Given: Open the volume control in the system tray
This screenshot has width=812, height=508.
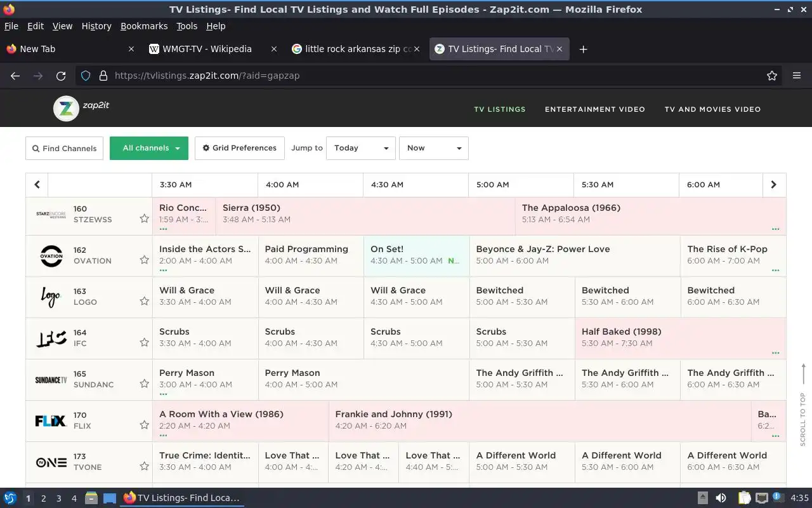Looking at the screenshot, I should coord(721,498).
